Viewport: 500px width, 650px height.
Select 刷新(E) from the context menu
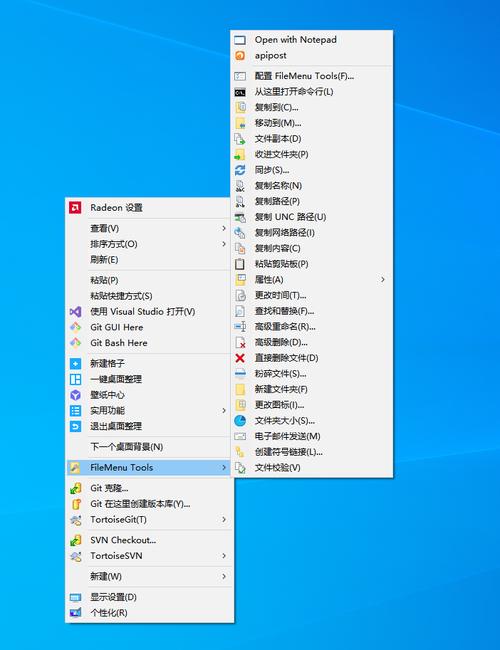149,260
